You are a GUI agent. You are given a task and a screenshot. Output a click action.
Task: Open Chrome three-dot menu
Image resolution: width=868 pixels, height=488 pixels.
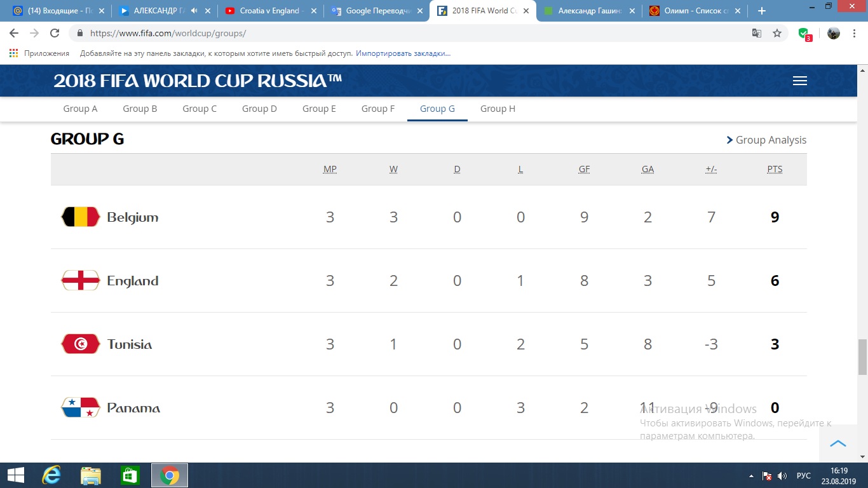855,33
